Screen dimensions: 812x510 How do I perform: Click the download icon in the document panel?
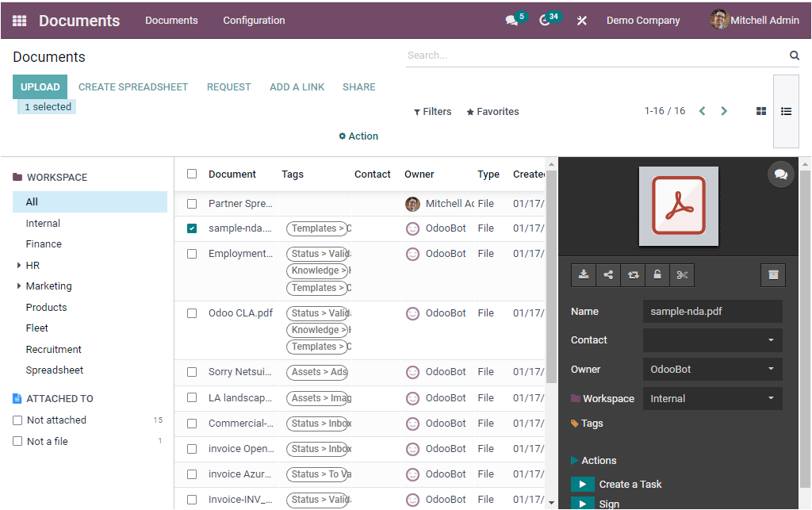[584, 274]
